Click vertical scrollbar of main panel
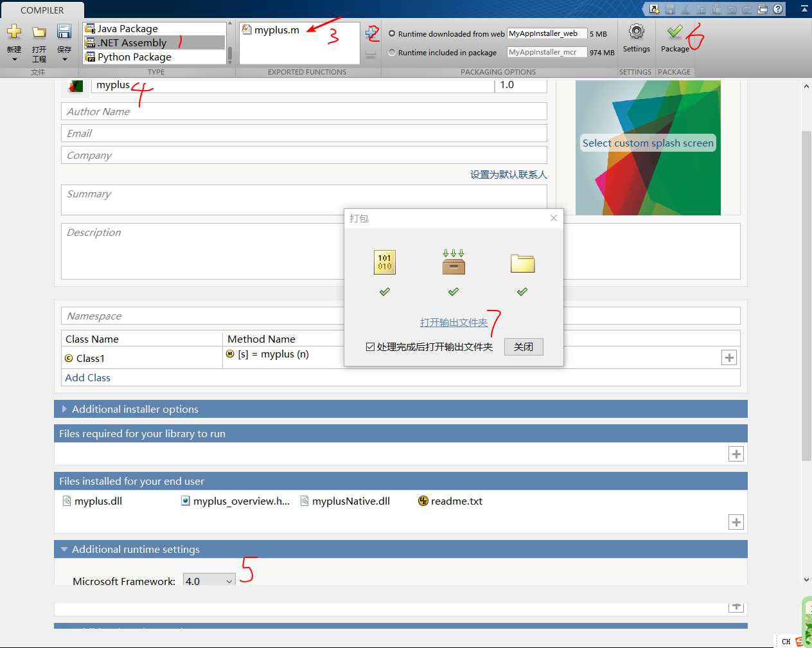The image size is (812, 648). 806,296
